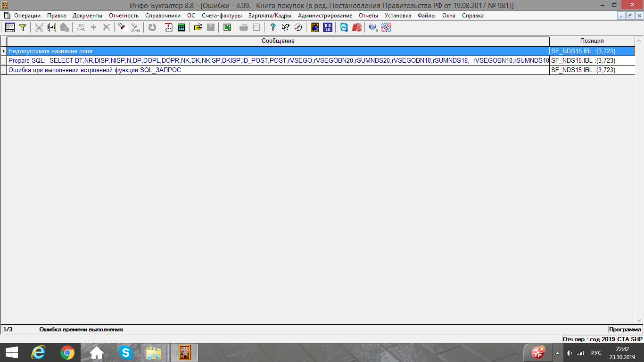This screenshot has width=644, height=362.
Task: Click the paste clipboard icon
Action: tap(65, 27)
